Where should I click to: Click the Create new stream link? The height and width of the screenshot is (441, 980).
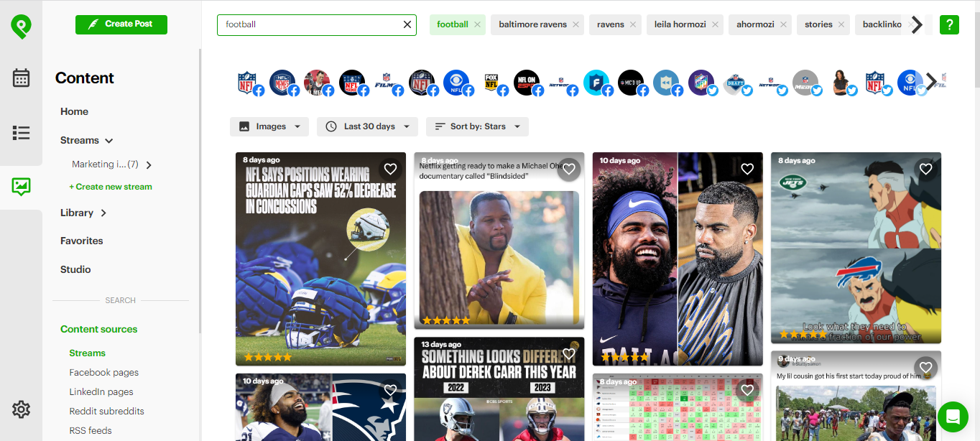point(111,187)
